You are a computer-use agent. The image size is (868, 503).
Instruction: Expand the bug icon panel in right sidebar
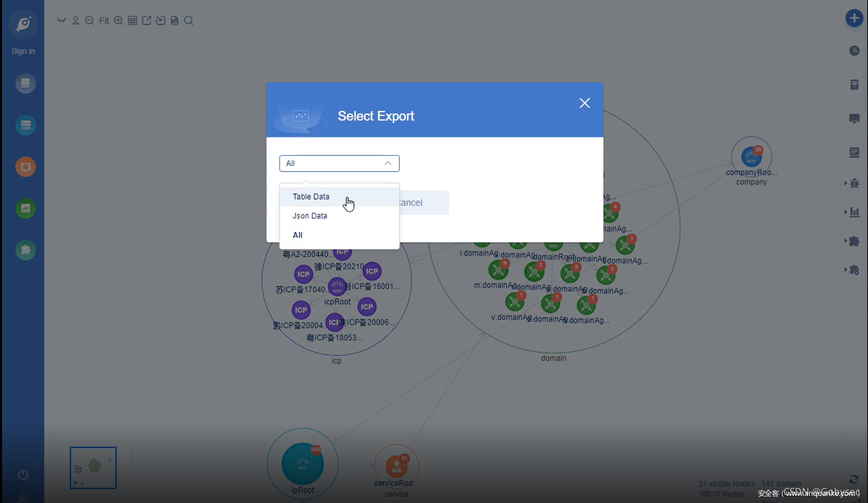(853, 183)
